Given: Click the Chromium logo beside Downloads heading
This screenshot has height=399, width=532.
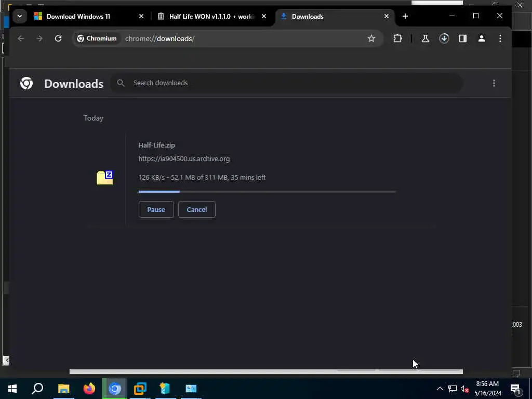Looking at the screenshot, I should pyautogui.click(x=26, y=83).
